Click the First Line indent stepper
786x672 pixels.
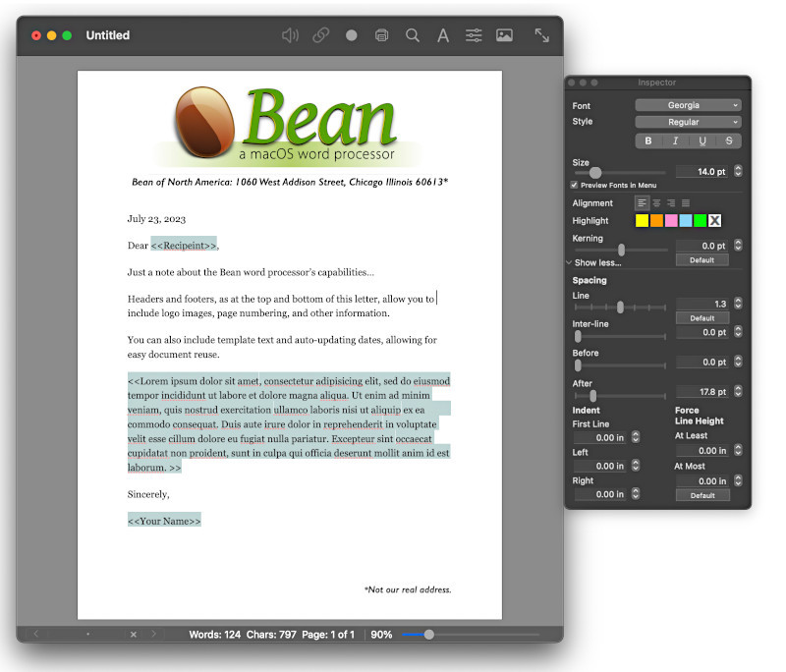636,437
